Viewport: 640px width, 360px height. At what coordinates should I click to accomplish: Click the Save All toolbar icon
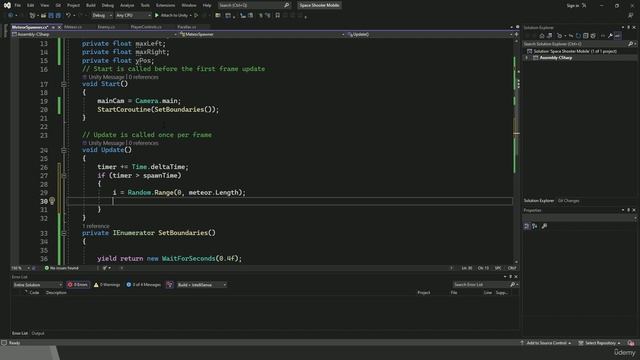[58, 16]
